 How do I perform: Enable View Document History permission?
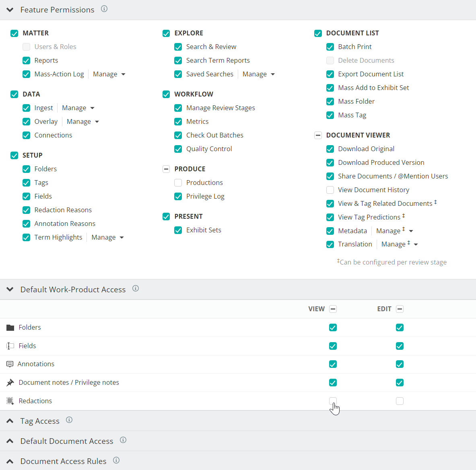click(330, 190)
